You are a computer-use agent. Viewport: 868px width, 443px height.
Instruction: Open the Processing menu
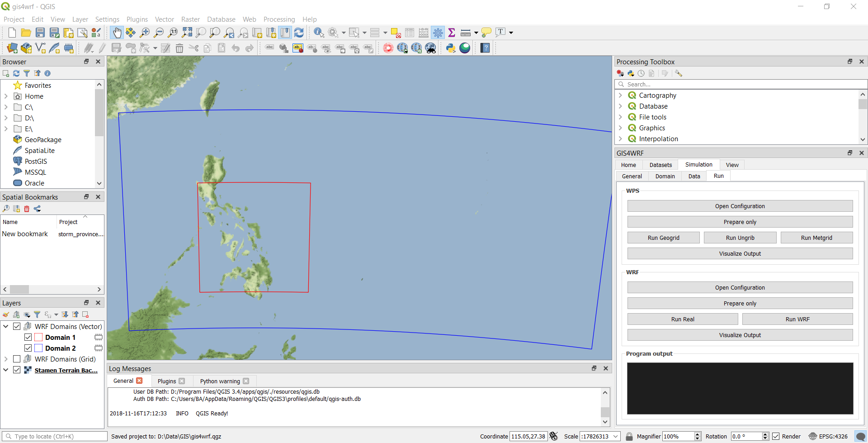pos(279,19)
